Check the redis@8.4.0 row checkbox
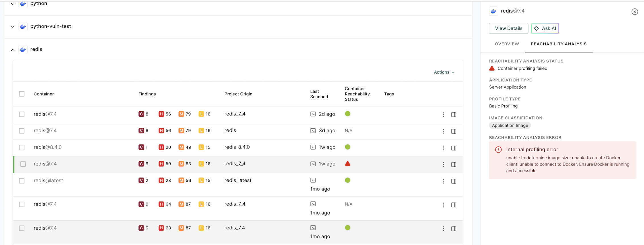The height and width of the screenshot is (245, 644). [x=22, y=148]
